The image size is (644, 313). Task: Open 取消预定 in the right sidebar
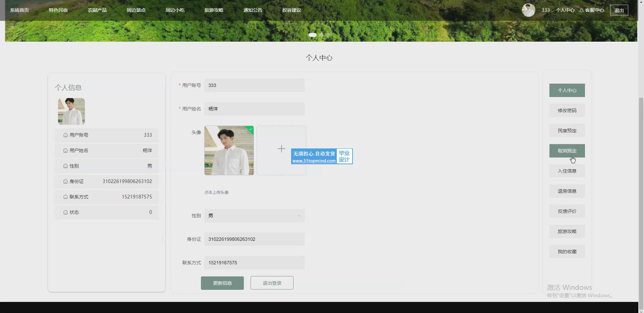567,151
